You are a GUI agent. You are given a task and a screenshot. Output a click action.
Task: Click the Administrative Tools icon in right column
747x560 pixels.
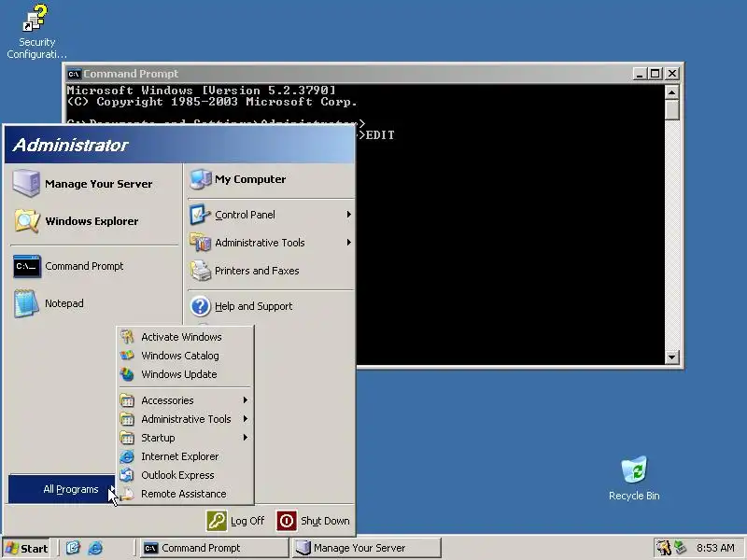click(201, 243)
